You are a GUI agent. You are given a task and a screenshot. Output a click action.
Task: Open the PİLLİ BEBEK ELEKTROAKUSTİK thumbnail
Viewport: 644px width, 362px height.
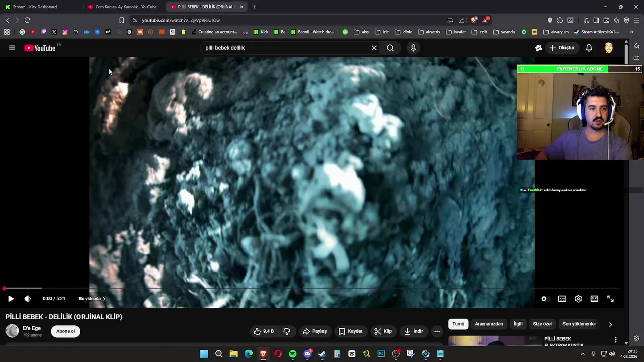[x=495, y=341]
